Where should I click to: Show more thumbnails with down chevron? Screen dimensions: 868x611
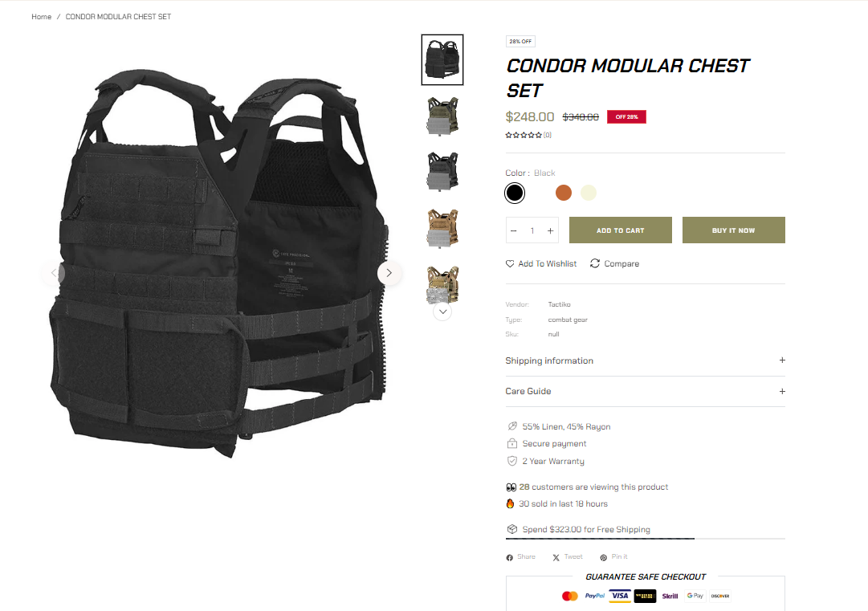[x=442, y=312]
